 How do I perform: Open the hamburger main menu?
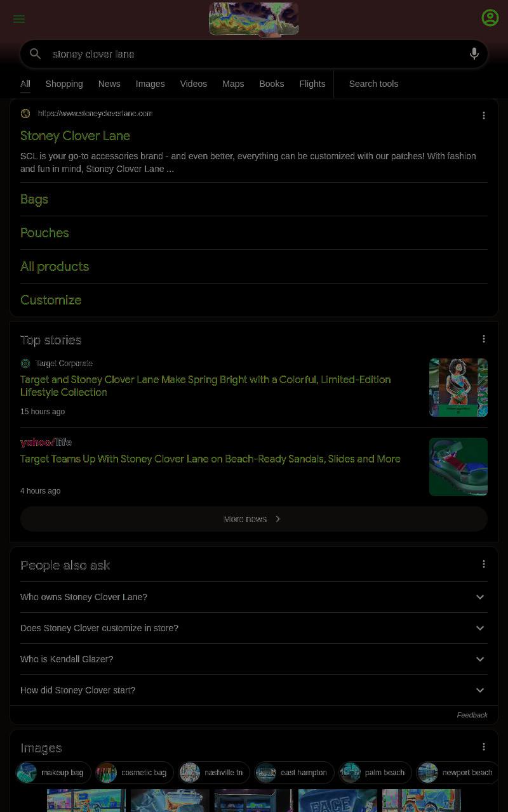coord(19,19)
